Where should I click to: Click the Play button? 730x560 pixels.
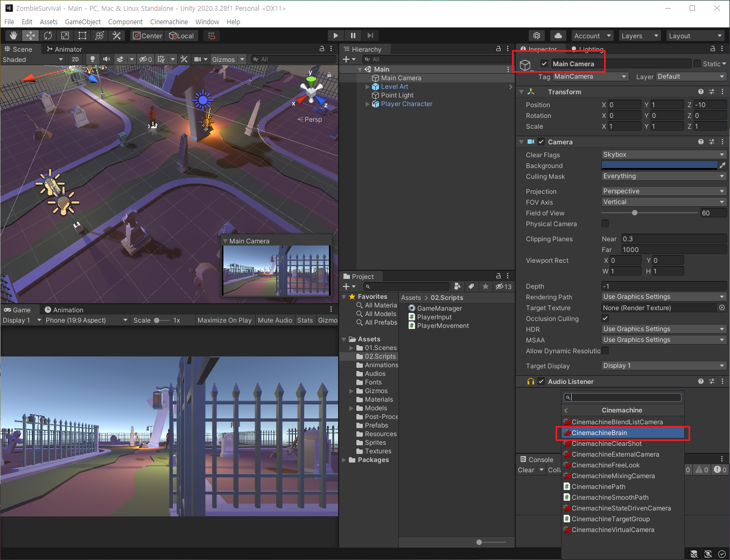click(336, 36)
